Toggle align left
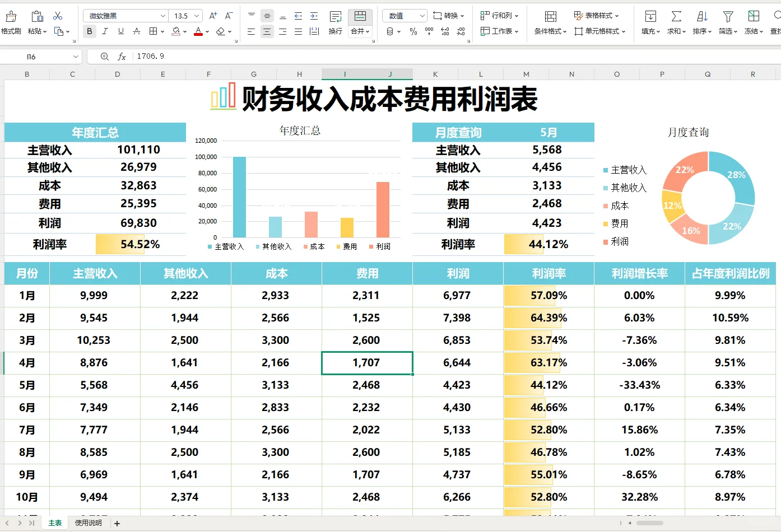Screen dimensions: 781x532 252,31
